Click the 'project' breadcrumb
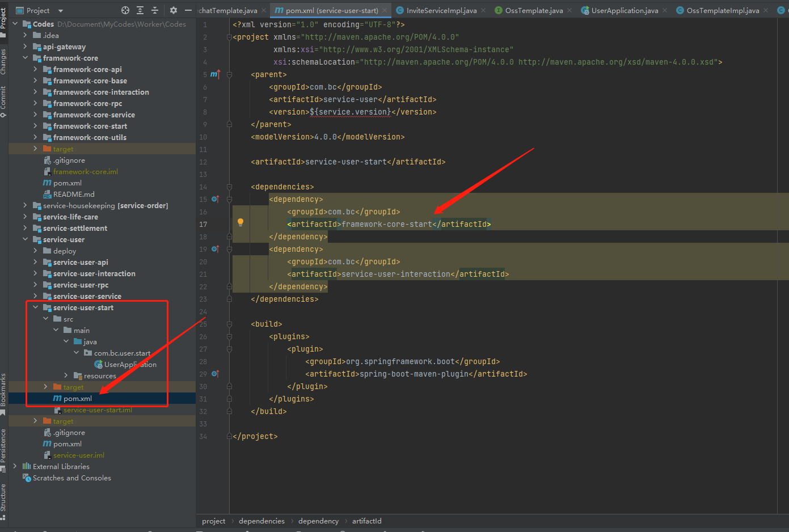789x532 pixels. [x=213, y=521]
